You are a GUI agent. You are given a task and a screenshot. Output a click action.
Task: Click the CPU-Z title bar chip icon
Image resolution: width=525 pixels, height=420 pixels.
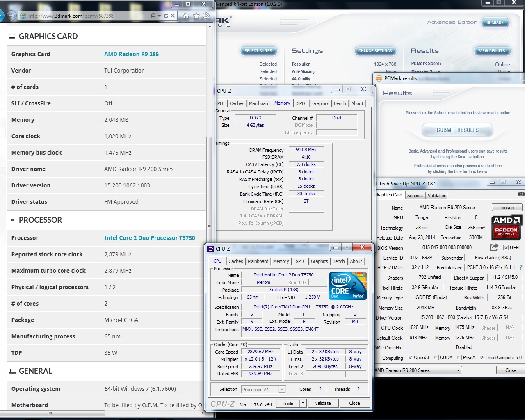[210, 249]
